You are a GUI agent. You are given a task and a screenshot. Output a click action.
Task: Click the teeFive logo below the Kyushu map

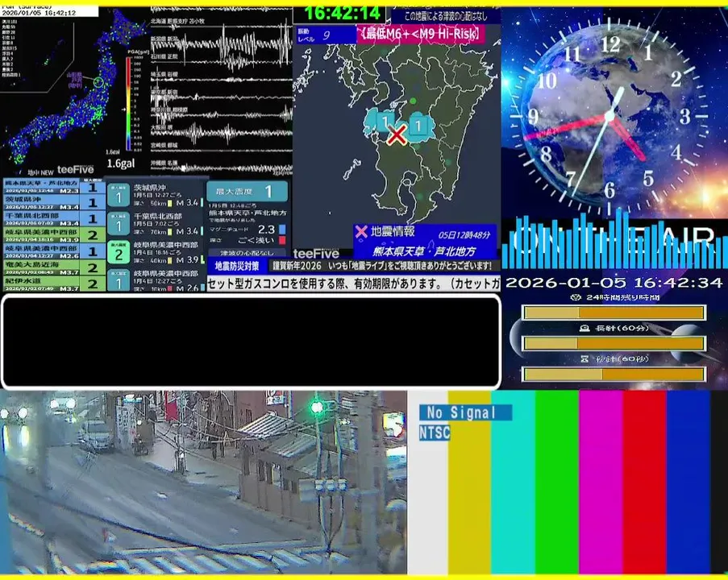[x=316, y=253]
